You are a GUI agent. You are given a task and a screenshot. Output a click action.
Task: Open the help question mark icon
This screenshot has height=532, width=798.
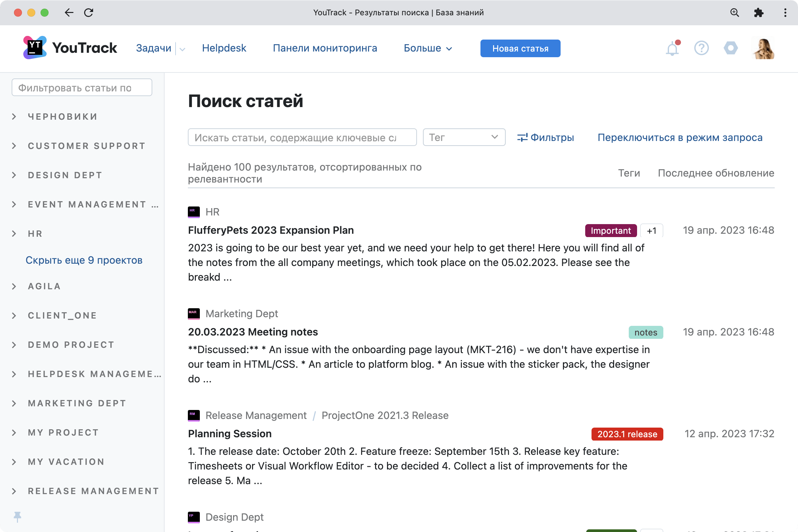pos(701,48)
